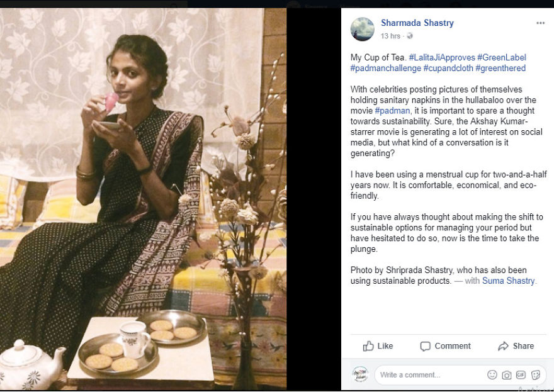Click the 13 hrs timestamp

390,36
